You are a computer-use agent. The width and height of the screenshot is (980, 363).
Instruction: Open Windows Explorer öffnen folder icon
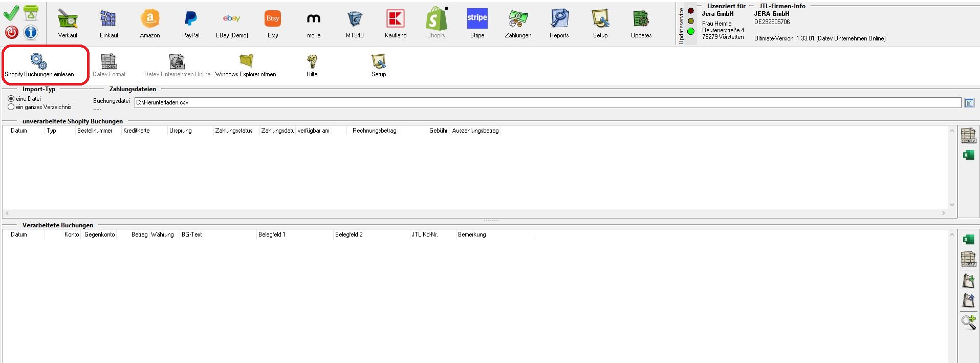[246, 62]
